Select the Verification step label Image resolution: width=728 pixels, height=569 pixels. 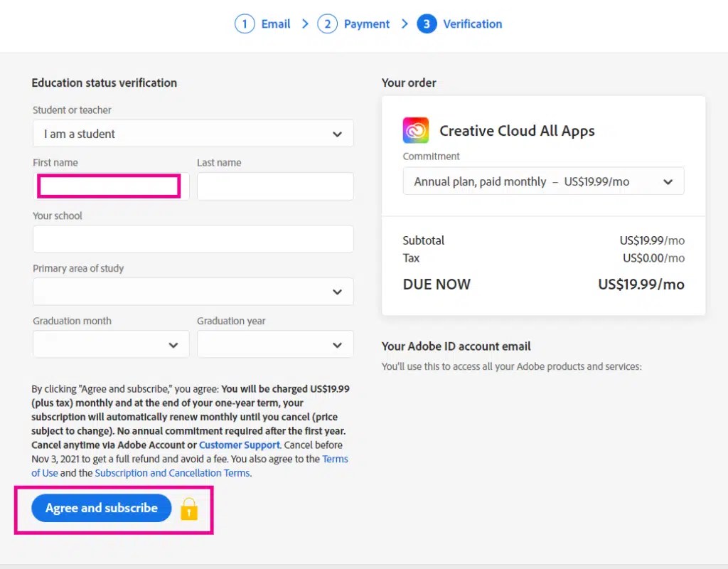point(472,23)
